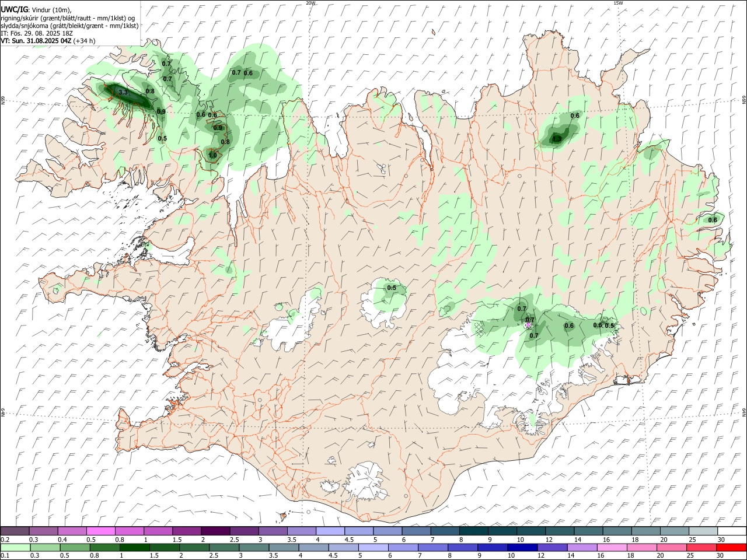Click the 1.3 precipitation value in northeast
Screen dimensions: 747x560
click(x=557, y=139)
